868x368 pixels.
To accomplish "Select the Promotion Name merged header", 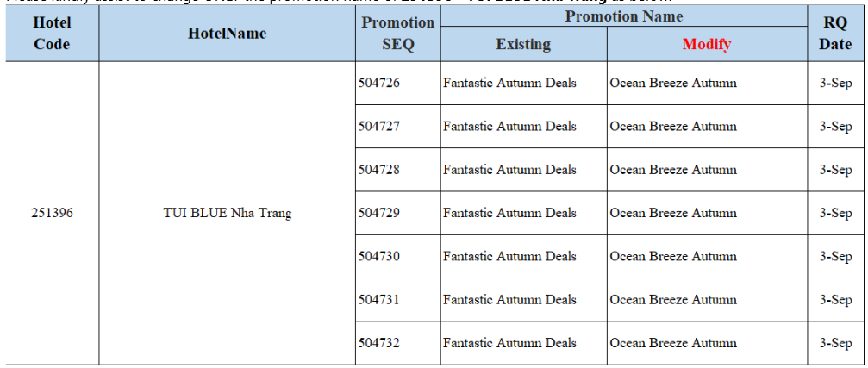I will coord(623,17).
